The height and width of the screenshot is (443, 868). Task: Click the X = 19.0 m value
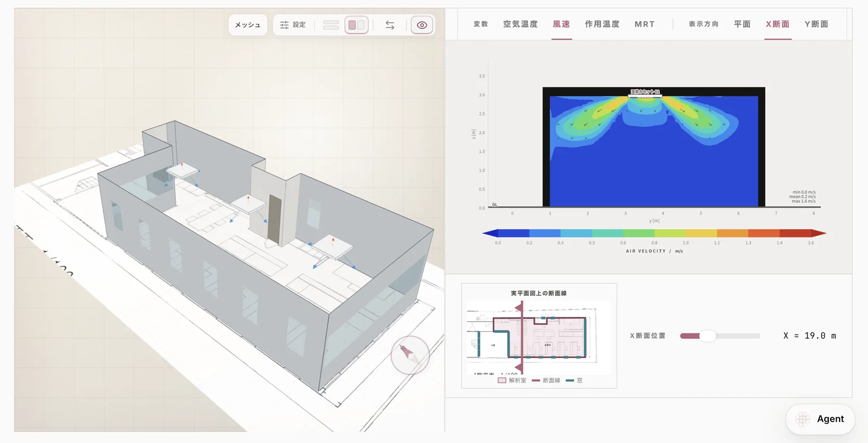tap(810, 336)
